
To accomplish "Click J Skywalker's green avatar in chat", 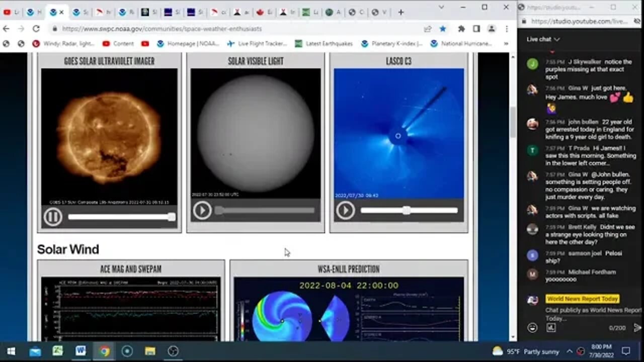I will click(x=532, y=64).
